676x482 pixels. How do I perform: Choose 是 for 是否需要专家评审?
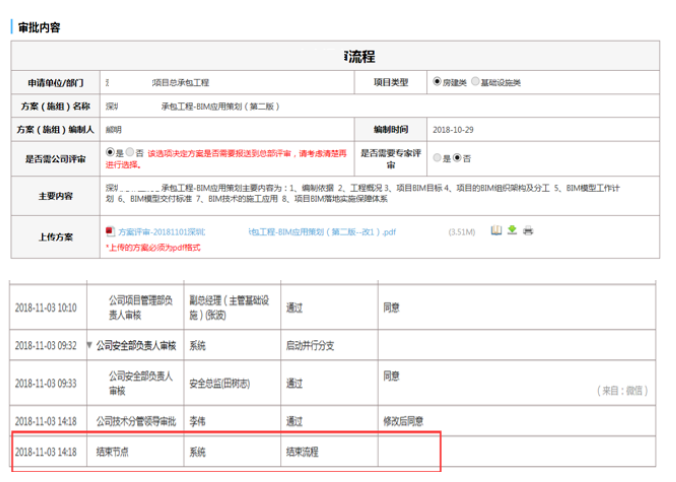[x=436, y=157]
